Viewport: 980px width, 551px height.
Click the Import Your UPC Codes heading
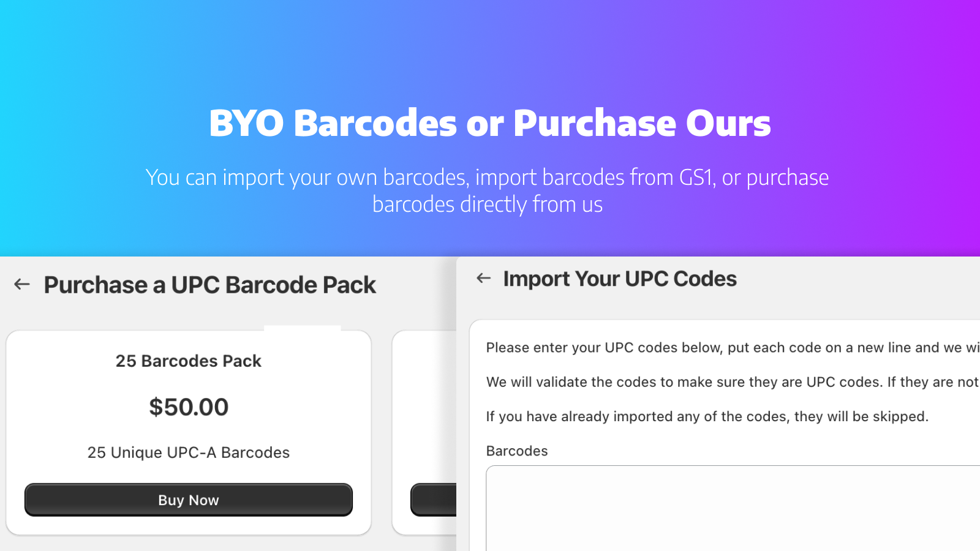coord(620,279)
